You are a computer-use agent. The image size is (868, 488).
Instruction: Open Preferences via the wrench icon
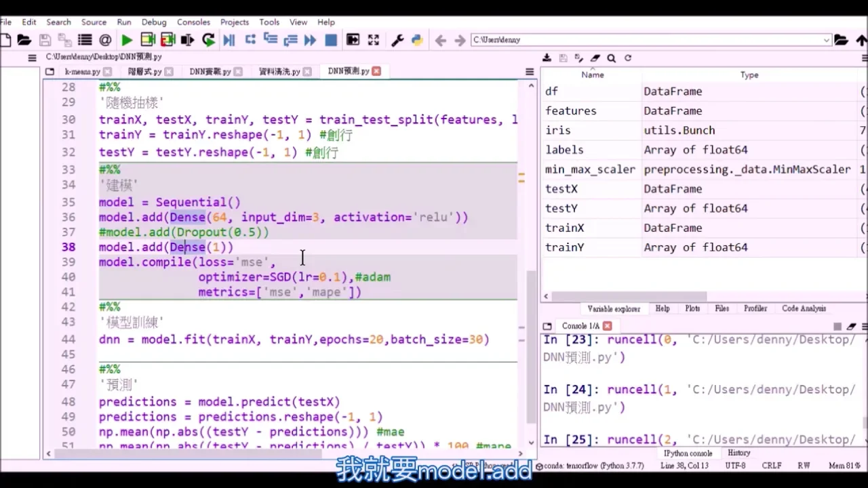coord(397,41)
